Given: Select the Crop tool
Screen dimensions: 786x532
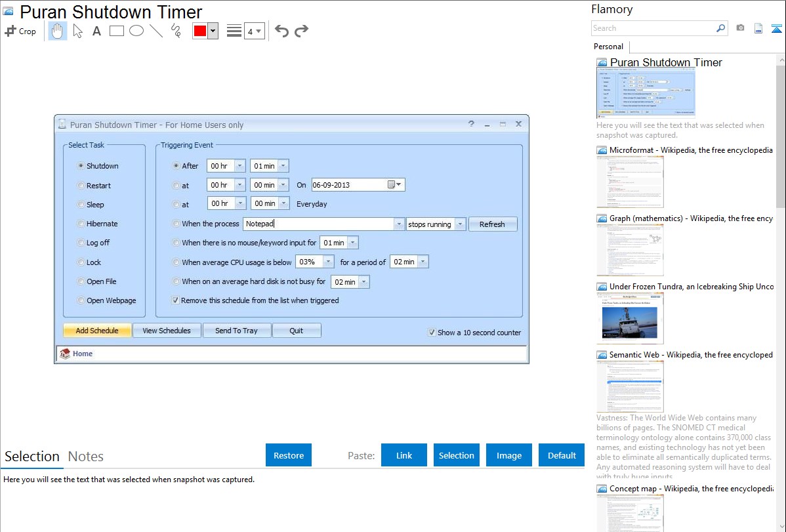Looking at the screenshot, I should 20,31.
